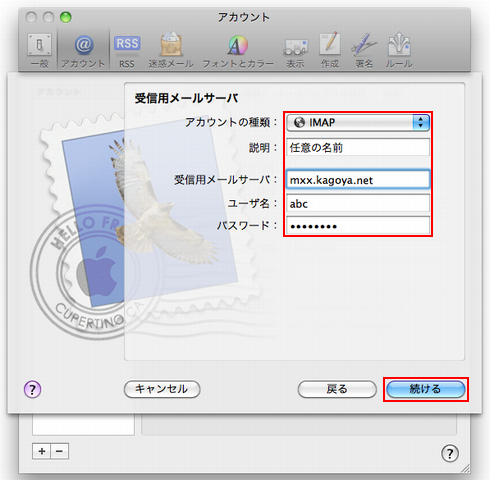Click the 受信用メールサーバ field mxx.kagoya.net
This screenshot has height=480, width=490.
(358, 180)
